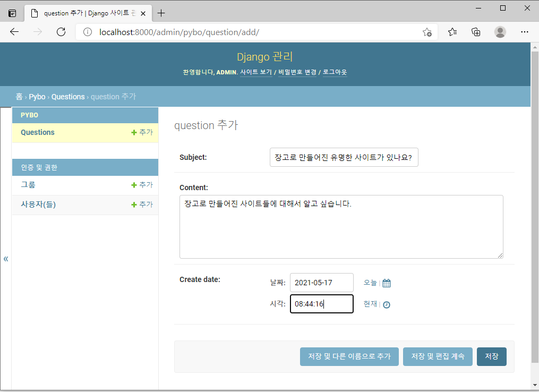
Task: Go to Questions in breadcrumb
Action: [68, 97]
